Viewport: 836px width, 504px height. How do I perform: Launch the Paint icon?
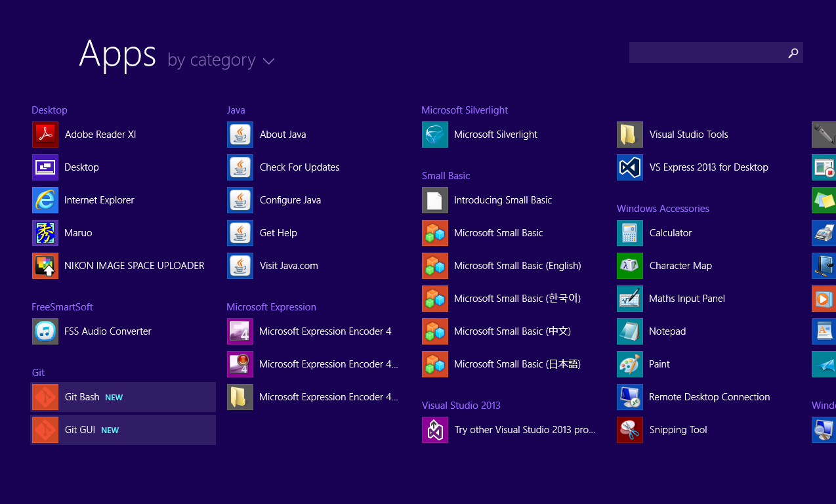pos(630,364)
